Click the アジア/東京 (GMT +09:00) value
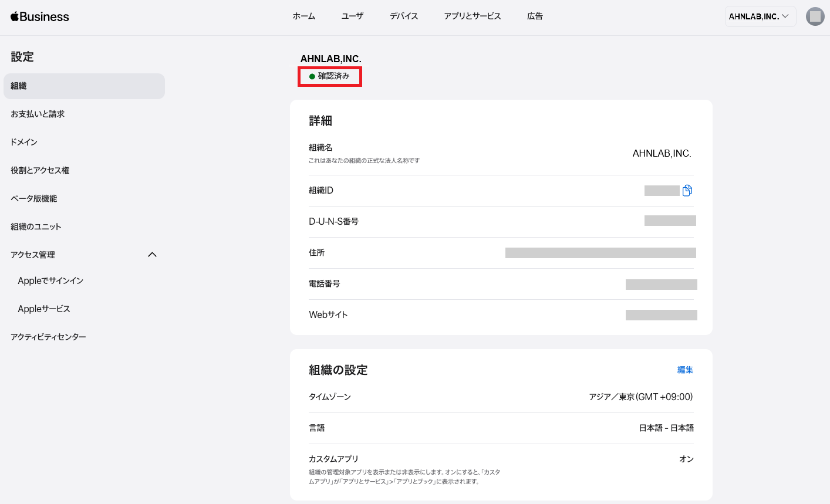Image resolution: width=830 pixels, height=504 pixels. click(641, 397)
